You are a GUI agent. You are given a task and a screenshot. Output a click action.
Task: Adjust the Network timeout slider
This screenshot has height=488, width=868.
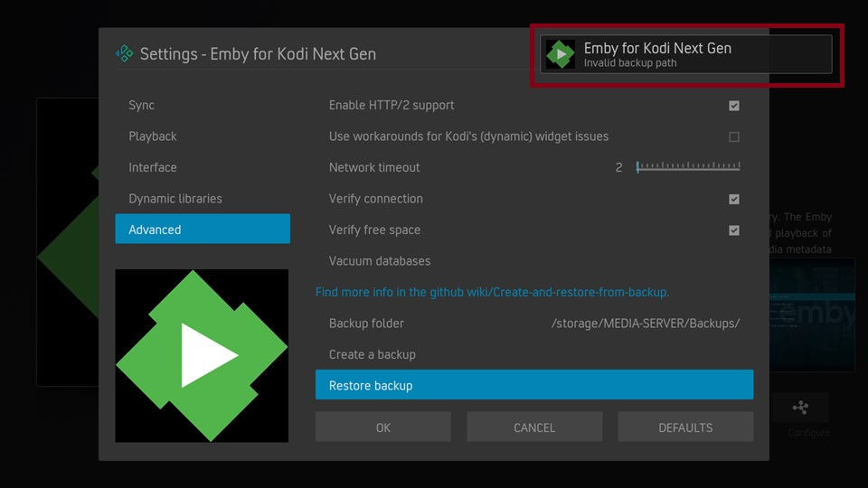[688, 167]
